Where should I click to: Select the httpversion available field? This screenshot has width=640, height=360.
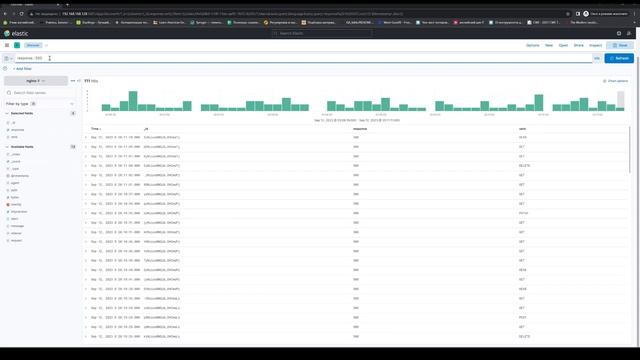tap(19, 212)
